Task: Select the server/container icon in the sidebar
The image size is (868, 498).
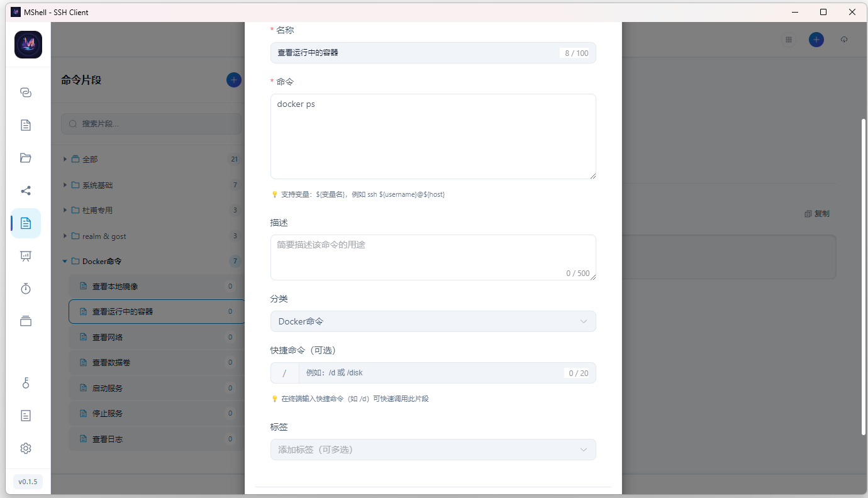Action: (25, 321)
